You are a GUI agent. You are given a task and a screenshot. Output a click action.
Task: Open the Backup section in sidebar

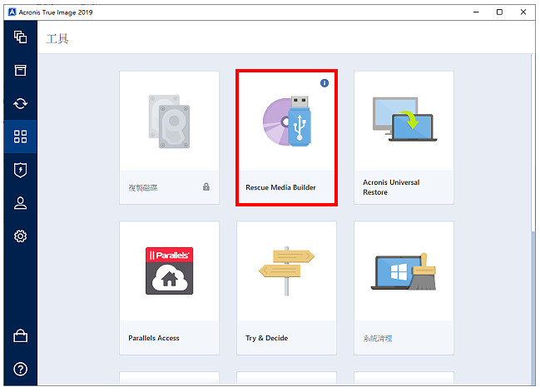tap(20, 37)
